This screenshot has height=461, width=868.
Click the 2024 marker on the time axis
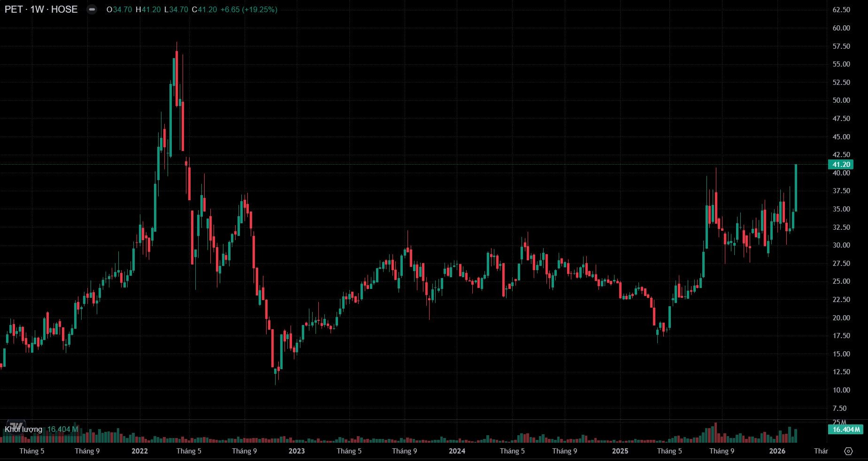pyautogui.click(x=457, y=451)
